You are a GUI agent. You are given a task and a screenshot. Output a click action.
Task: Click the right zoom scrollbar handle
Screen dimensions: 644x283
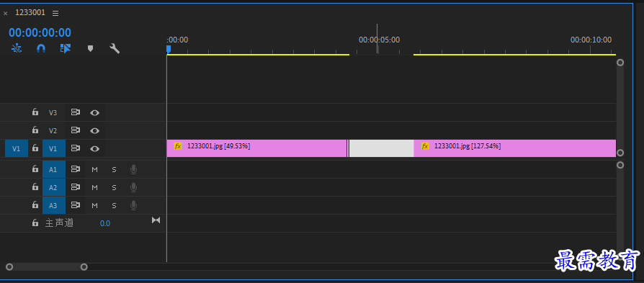[x=84, y=267]
